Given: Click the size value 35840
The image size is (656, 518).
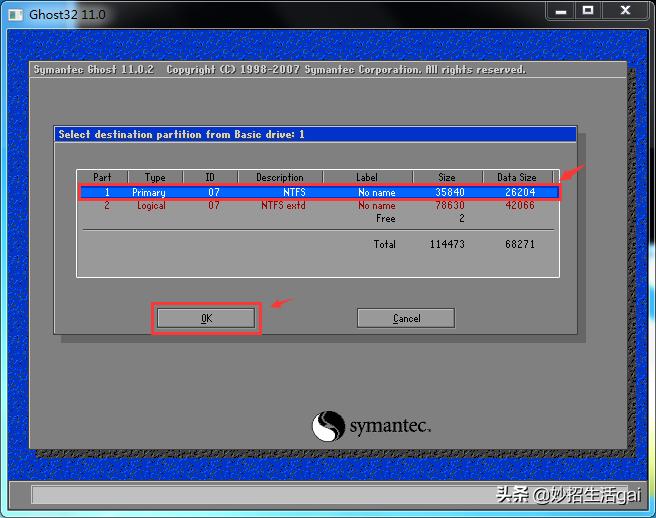Looking at the screenshot, I should (450, 192).
